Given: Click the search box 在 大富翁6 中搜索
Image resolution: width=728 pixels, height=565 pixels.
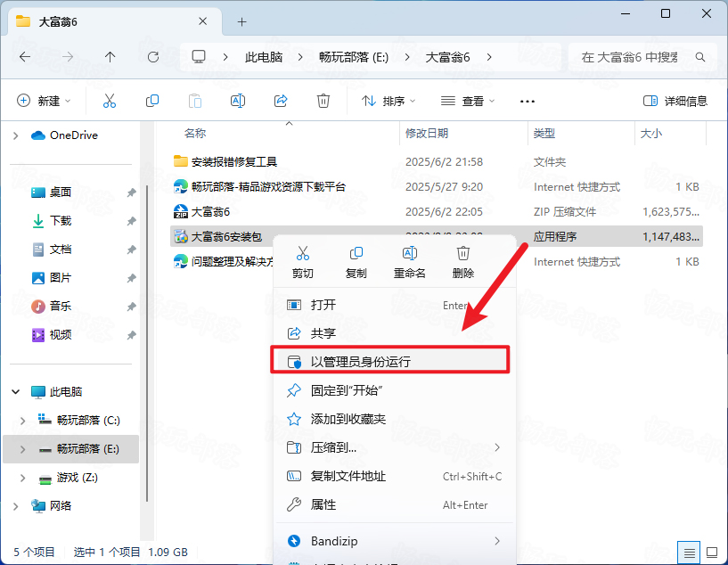Looking at the screenshot, I should pyautogui.click(x=644, y=57).
